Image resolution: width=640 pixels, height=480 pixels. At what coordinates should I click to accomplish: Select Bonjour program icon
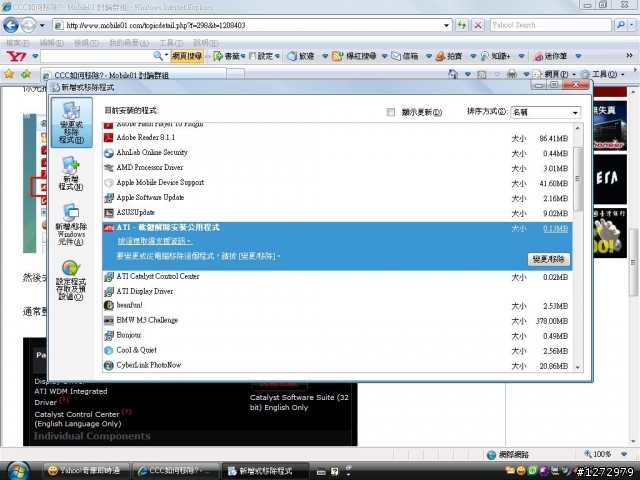pyautogui.click(x=109, y=336)
